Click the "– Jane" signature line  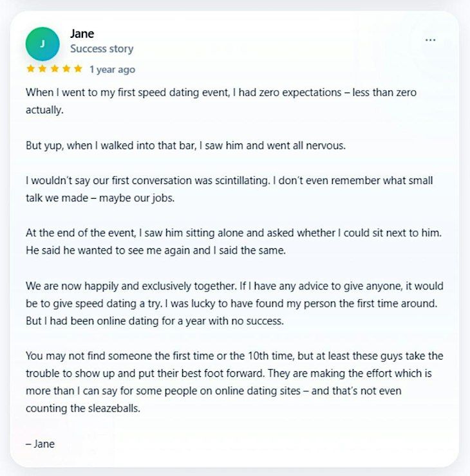click(40, 444)
